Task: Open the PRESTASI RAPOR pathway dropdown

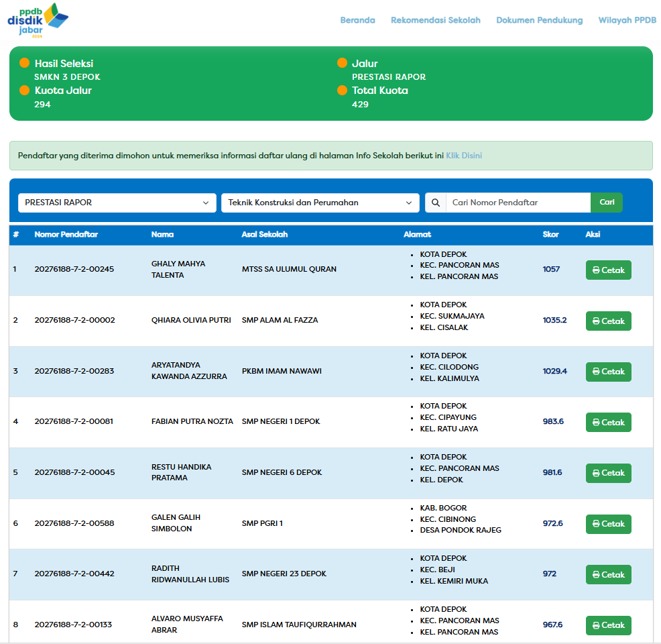Action: (x=117, y=203)
